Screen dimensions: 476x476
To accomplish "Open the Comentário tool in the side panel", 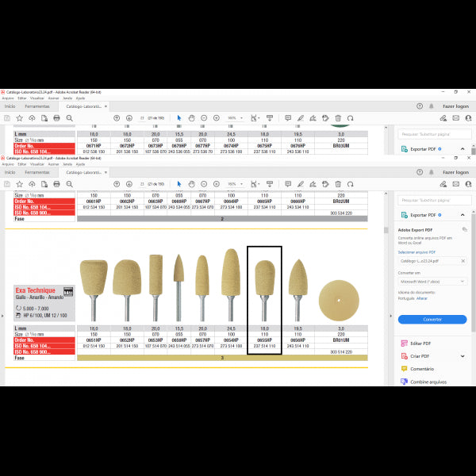I will point(403,369).
